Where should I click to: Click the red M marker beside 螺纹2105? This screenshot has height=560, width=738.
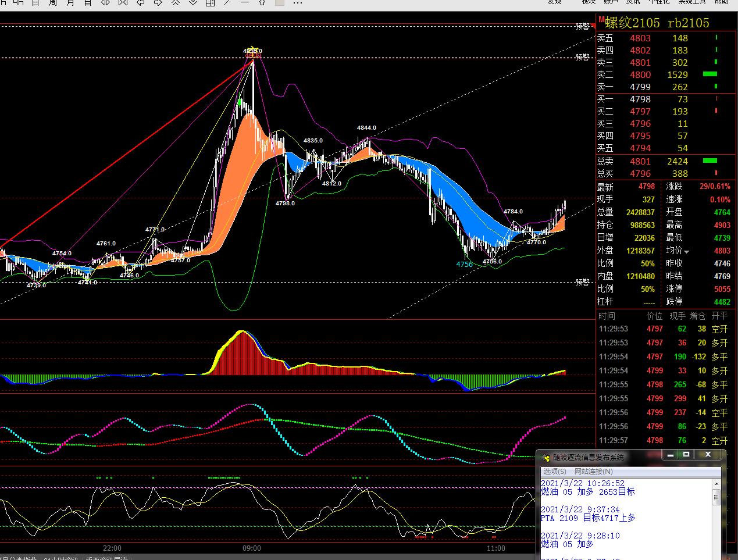click(601, 20)
